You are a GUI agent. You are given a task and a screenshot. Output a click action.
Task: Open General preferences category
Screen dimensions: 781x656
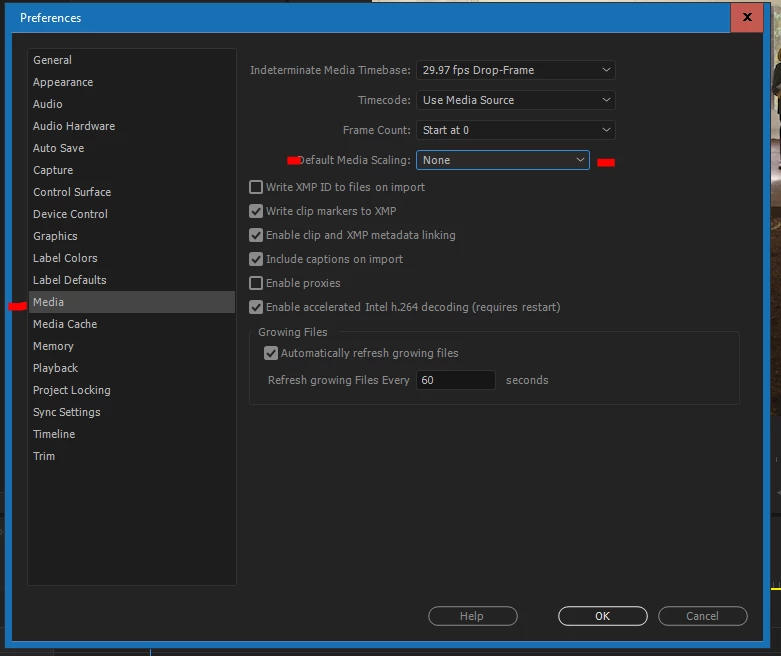131,60
